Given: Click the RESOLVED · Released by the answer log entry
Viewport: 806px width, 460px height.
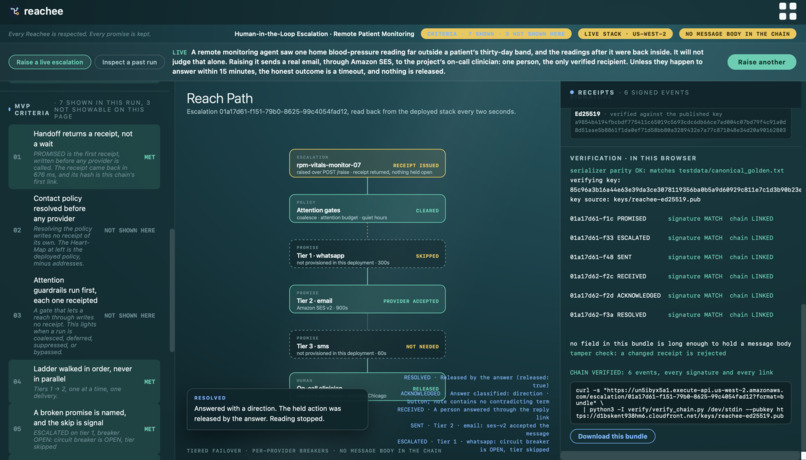Looking at the screenshot, I should tap(476, 381).
